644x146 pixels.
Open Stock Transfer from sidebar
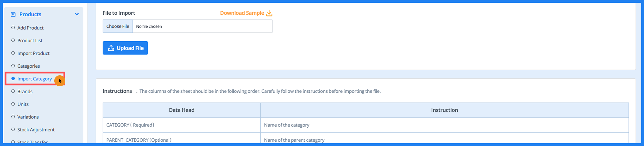32,142
